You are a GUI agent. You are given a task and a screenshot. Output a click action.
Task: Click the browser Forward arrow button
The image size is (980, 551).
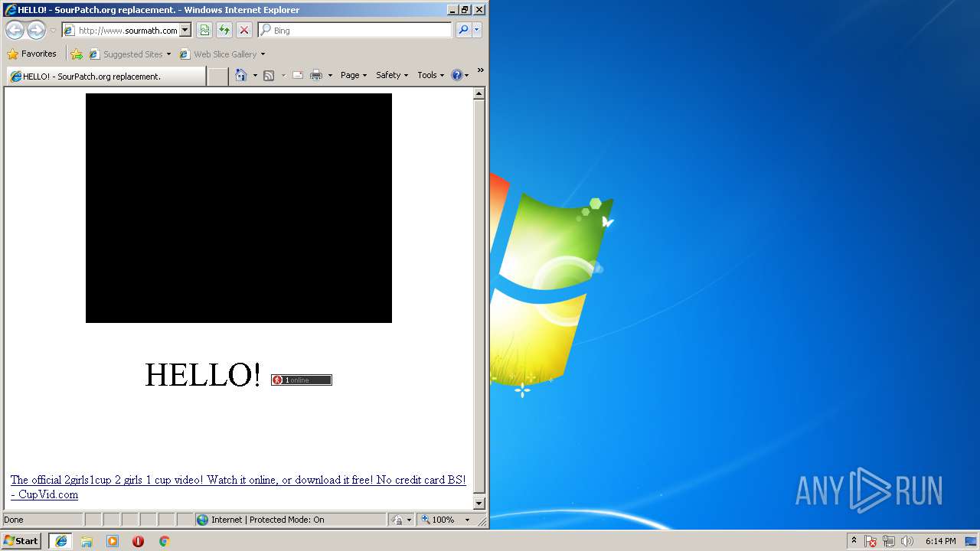point(36,31)
